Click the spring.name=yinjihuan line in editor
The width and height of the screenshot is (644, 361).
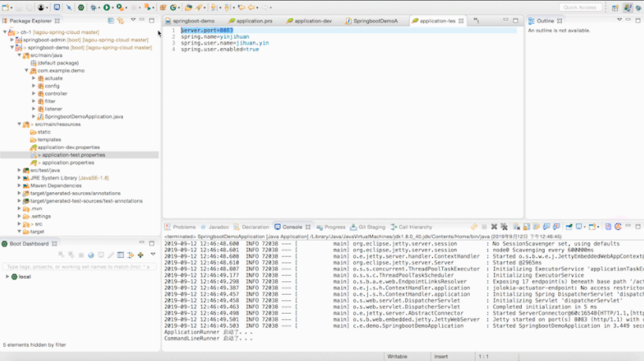click(x=215, y=36)
